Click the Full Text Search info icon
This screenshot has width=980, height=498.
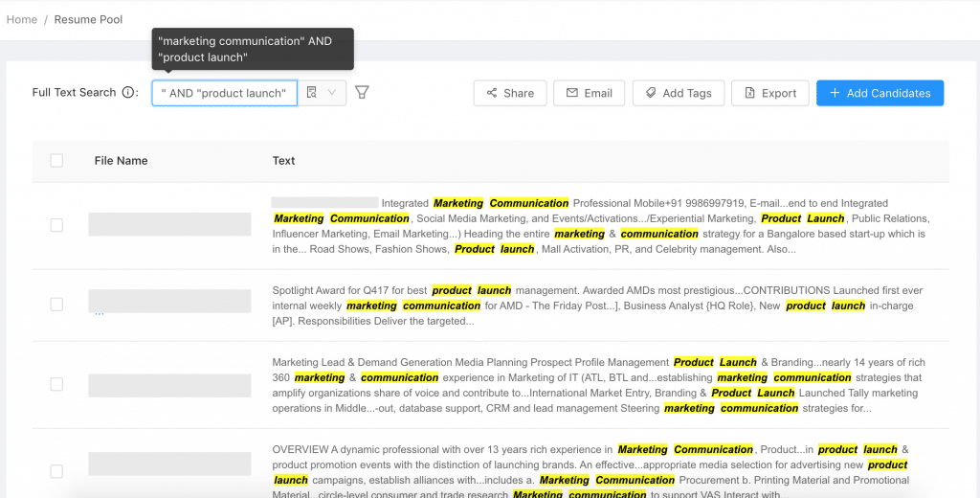pyautogui.click(x=127, y=93)
